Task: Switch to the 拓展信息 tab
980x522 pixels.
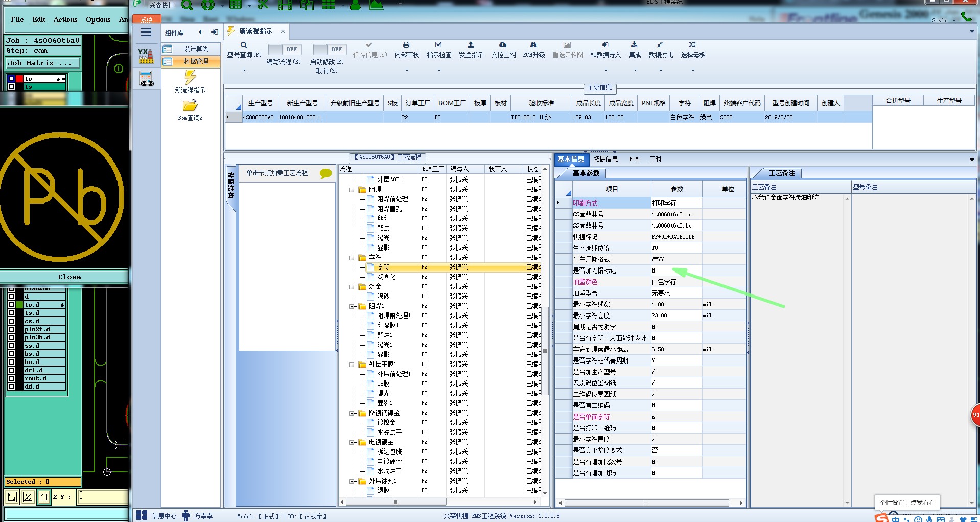Action: click(x=605, y=159)
